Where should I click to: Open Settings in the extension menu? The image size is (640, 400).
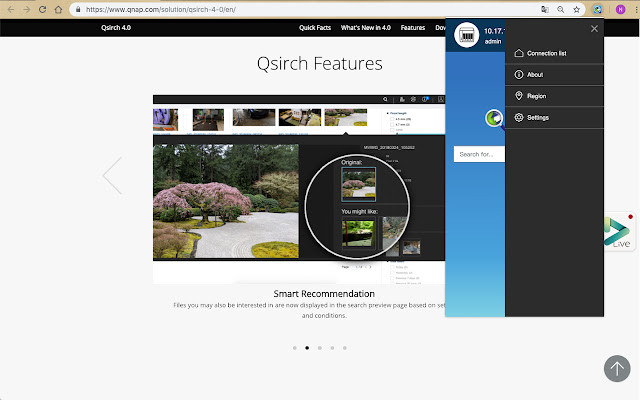tap(537, 118)
